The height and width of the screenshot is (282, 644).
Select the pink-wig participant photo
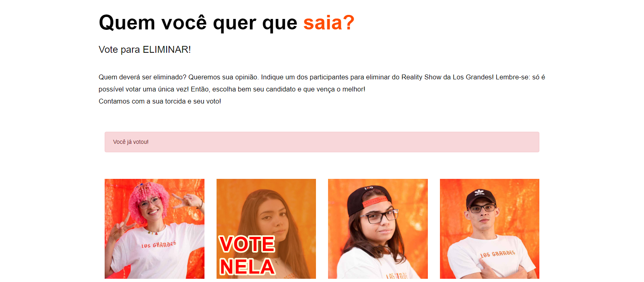tap(155, 229)
